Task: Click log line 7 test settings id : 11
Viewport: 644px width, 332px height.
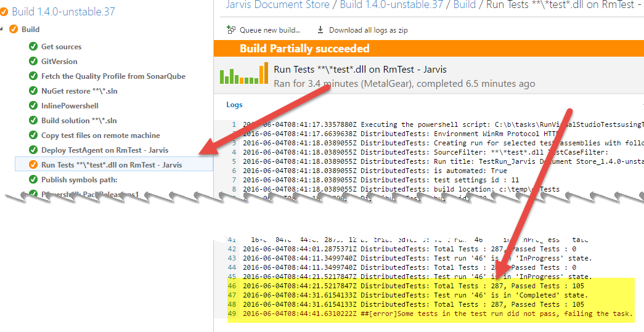Action: 381,180
